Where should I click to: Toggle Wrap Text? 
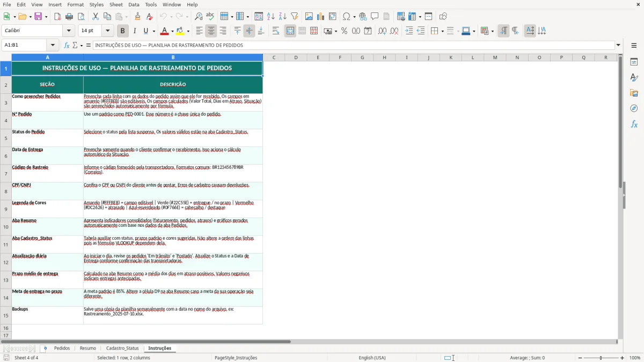[x=276, y=31]
